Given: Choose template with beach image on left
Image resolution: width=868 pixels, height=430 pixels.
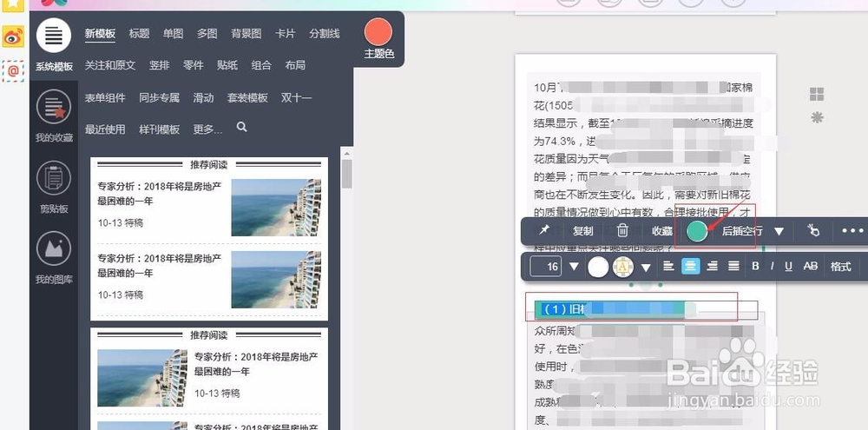Looking at the screenshot, I should 209,378.
